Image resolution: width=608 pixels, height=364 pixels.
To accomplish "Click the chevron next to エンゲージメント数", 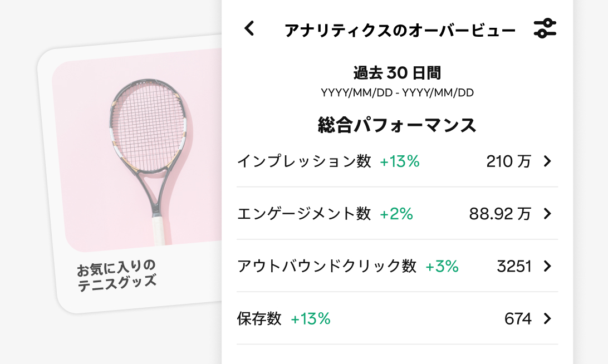I will [548, 214].
